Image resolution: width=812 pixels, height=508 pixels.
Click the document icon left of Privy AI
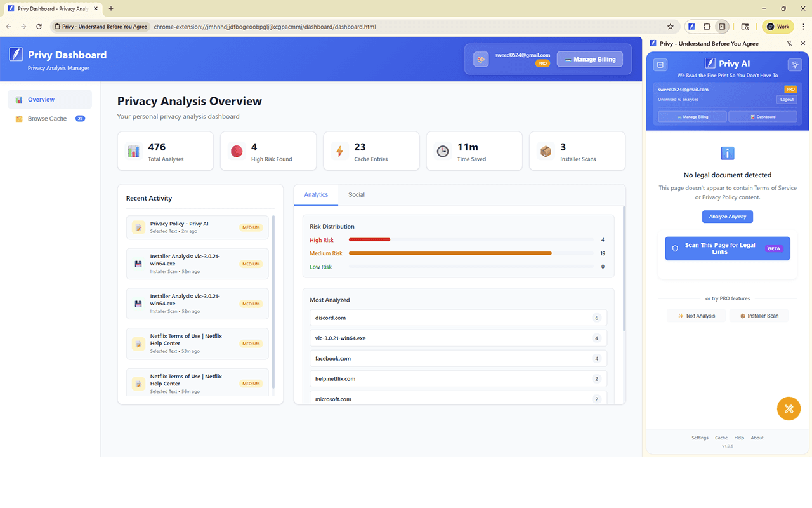coord(660,65)
